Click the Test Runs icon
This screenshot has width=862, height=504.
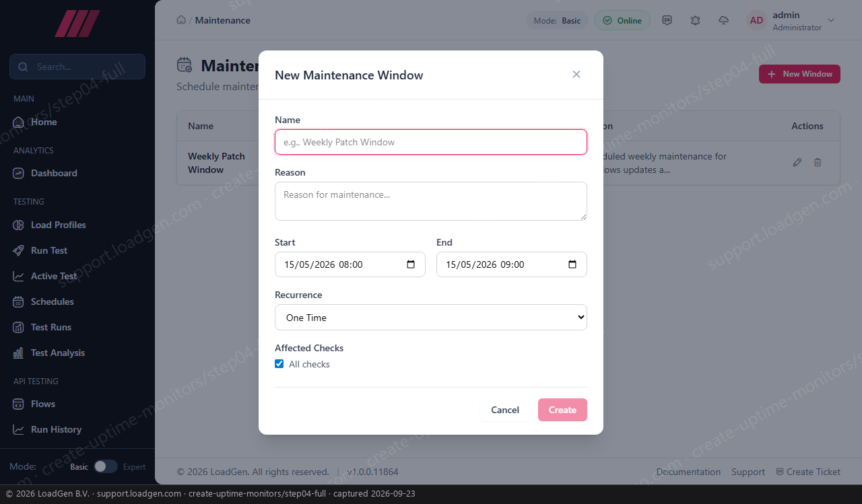click(19, 327)
